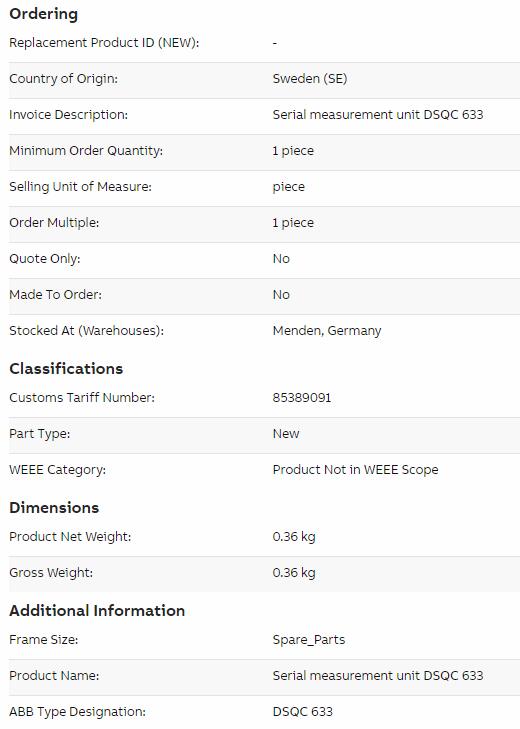Click the Selling Unit of Measure value piece
This screenshot has height=729, width=520.
point(289,187)
